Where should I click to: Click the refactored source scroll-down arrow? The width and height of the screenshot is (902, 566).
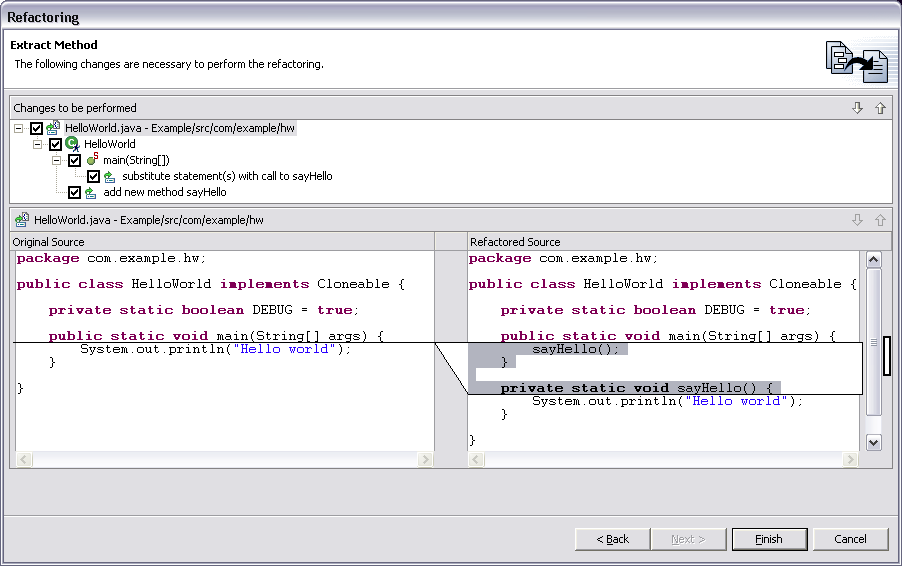click(873, 441)
